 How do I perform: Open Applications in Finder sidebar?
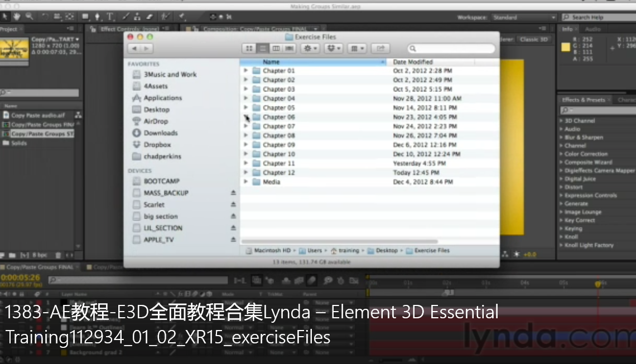163,98
